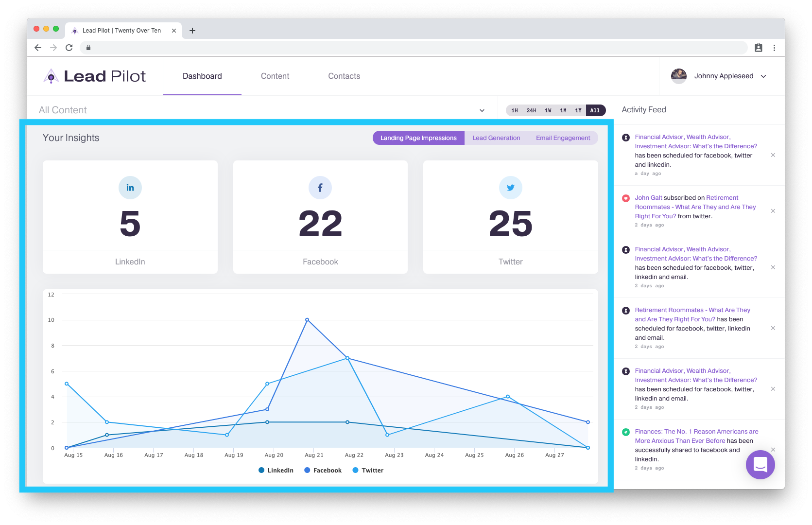812x525 pixels.
Task: Click the address bar lock icon
Action: pos(88,48)
